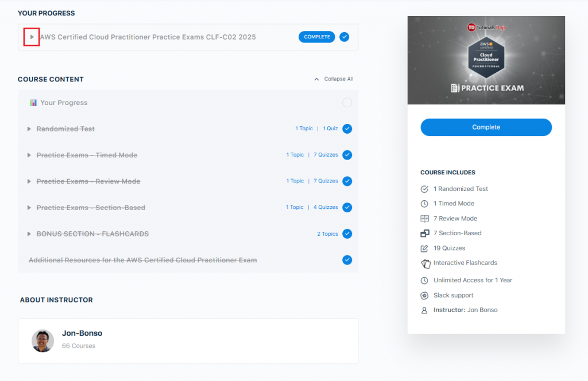The width and height of the screenshot is (588, 381).
Task: Open the Practice Exams - Review Mode link
Action: 88,181
